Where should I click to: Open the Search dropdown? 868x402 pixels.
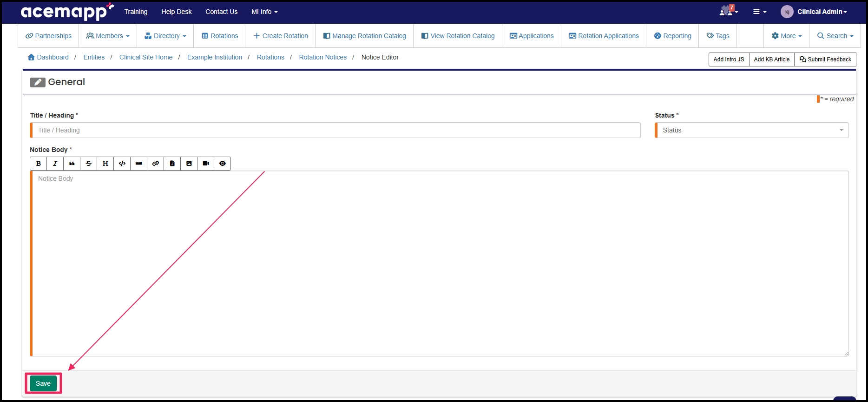click(835, 36)
